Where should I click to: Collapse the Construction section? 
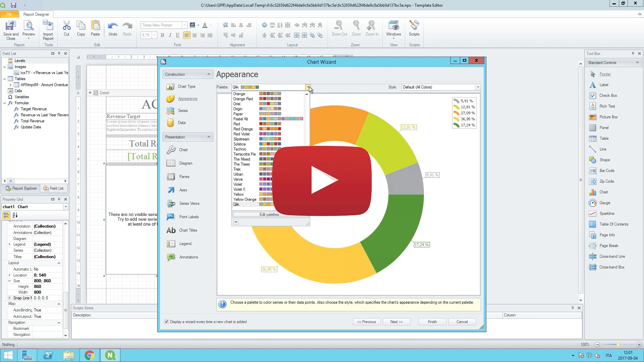tap(209, 74)
